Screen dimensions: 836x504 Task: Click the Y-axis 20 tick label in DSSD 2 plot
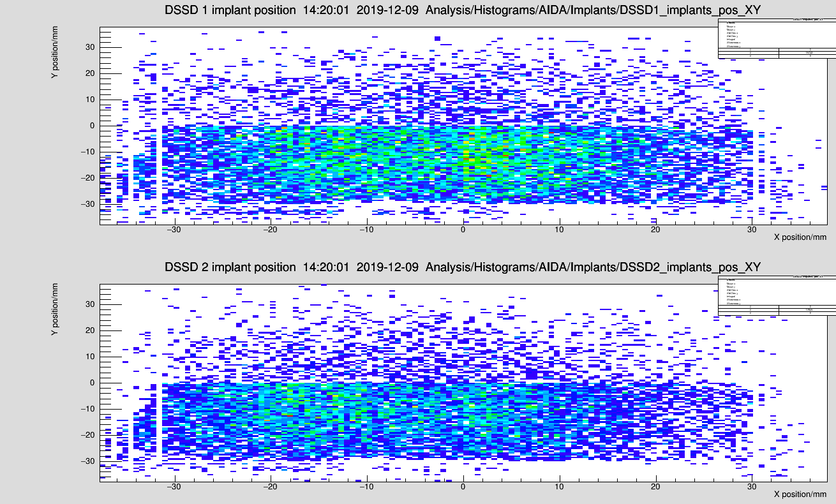(x=90, y=330)
